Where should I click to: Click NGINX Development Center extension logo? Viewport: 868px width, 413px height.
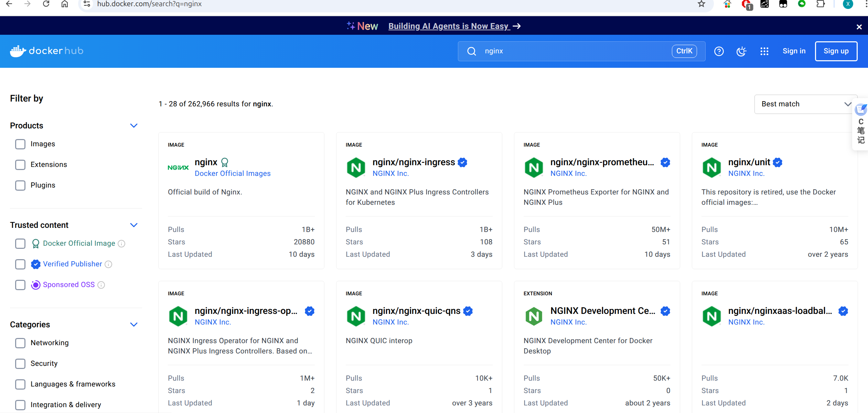click(534, 316)
